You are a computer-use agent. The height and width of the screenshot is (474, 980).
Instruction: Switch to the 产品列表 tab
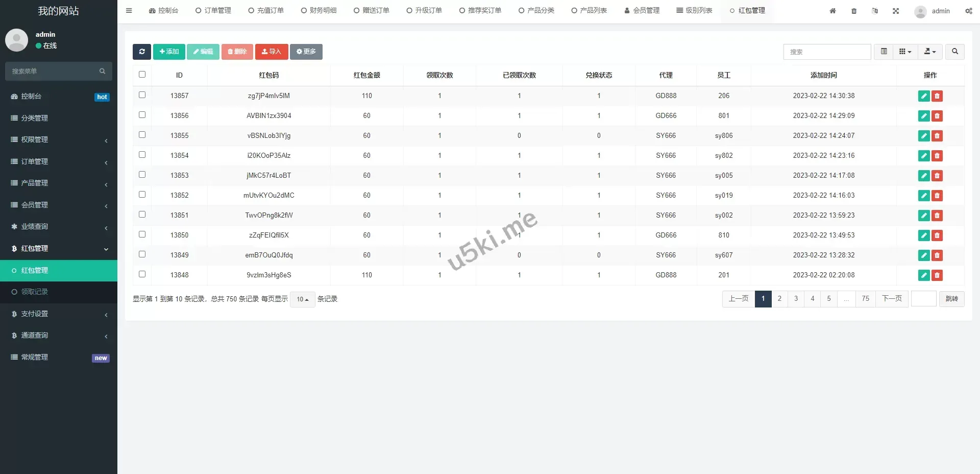(x=589, y=11)
